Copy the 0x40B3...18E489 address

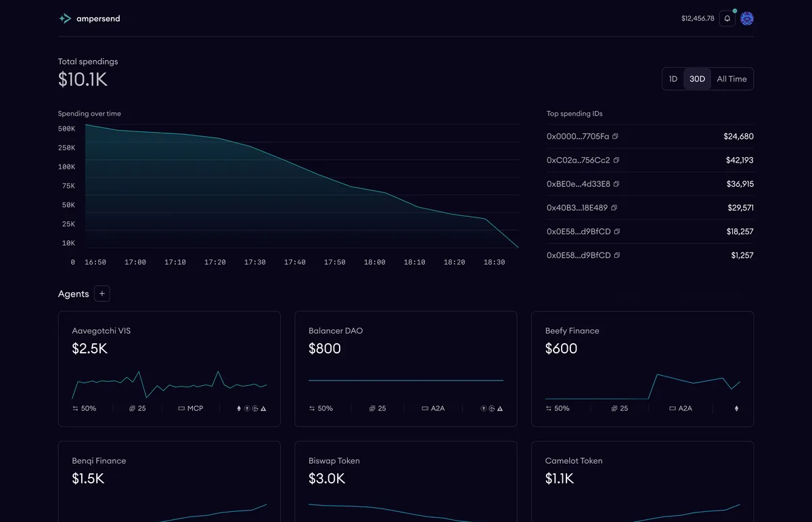coord(614,208)
